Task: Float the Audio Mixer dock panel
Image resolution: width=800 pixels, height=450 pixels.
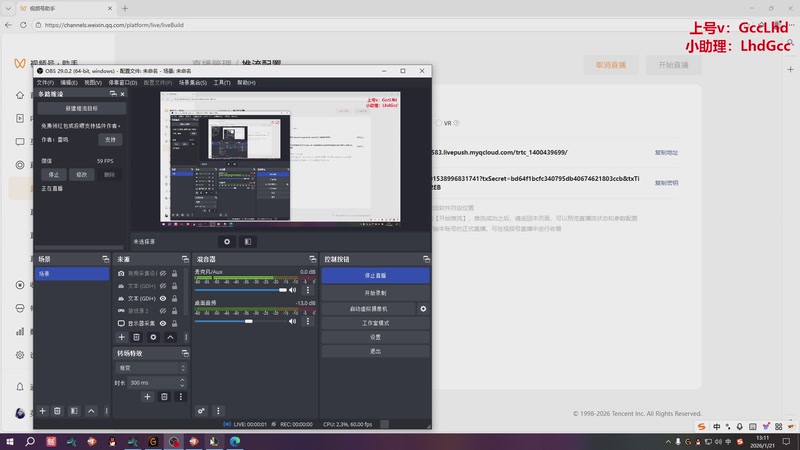Action: 312,259
